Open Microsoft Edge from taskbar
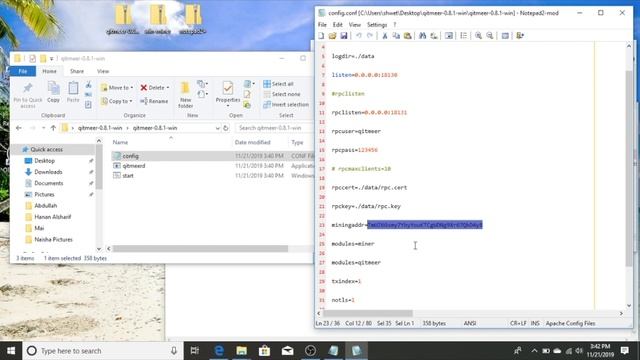This screenshot has height=360, width=640. pyautogui.click(x=219, y=351)
